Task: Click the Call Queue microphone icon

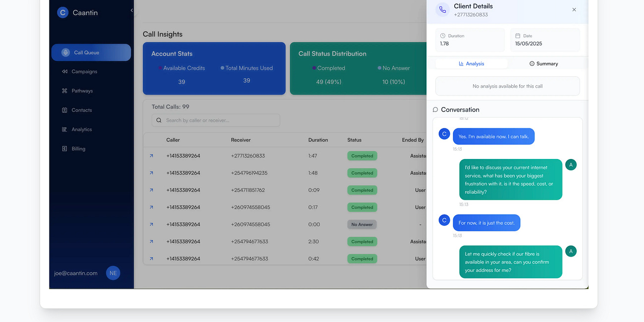Action: tap(65, 53)
